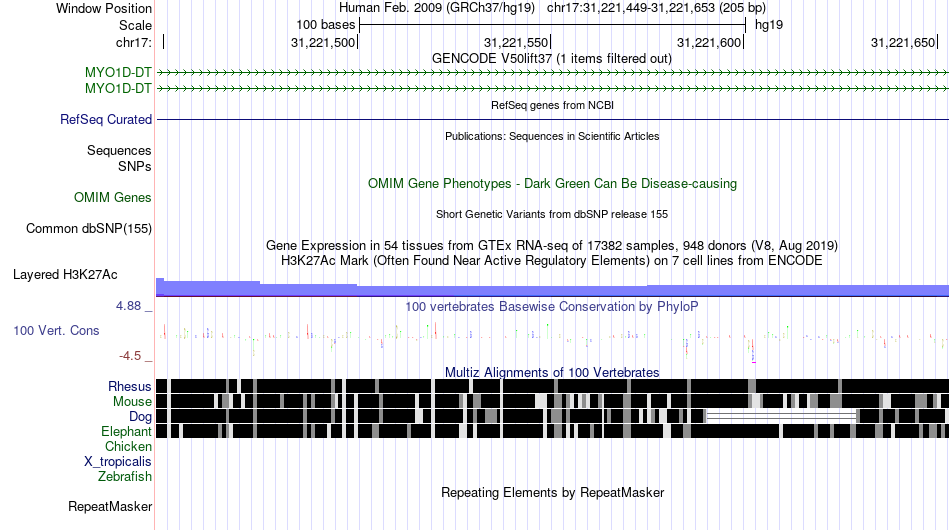Screen dimensions: 950x530
Task: Click the OMIM Gene Phenotypes title
Action: (552, 184)
